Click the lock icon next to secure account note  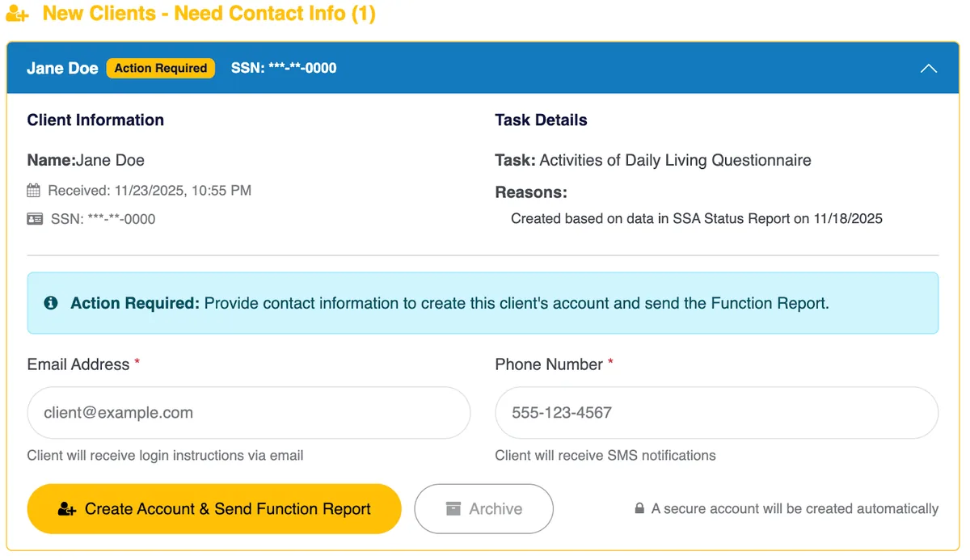(x=639, y=509)
